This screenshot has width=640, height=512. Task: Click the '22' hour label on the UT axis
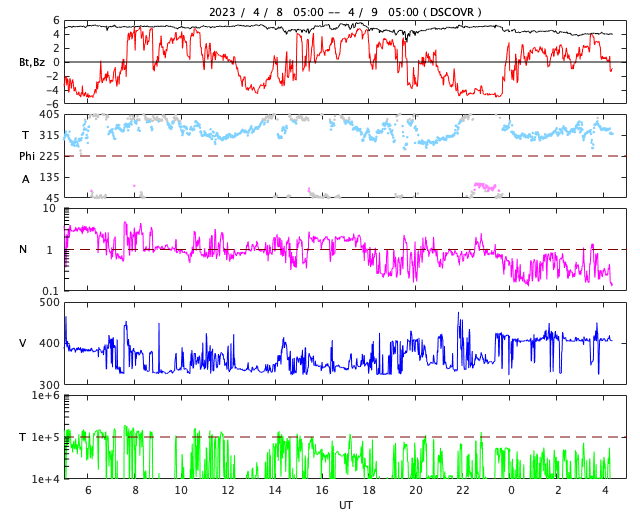463,490
